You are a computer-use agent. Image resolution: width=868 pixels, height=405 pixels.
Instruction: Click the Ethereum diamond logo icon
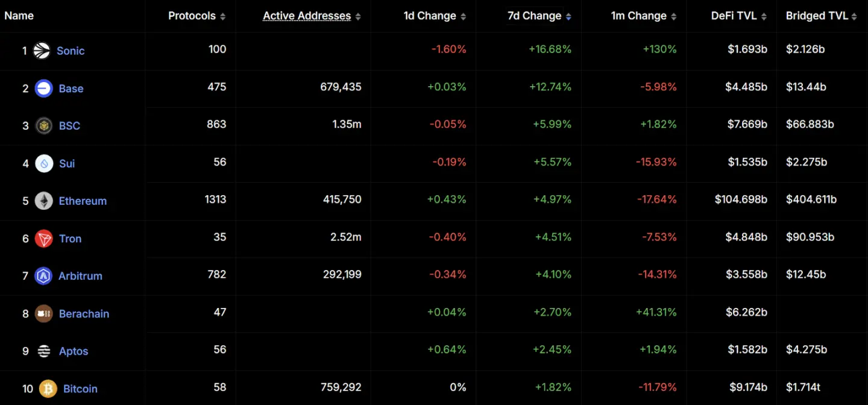(x=43, y=201)
